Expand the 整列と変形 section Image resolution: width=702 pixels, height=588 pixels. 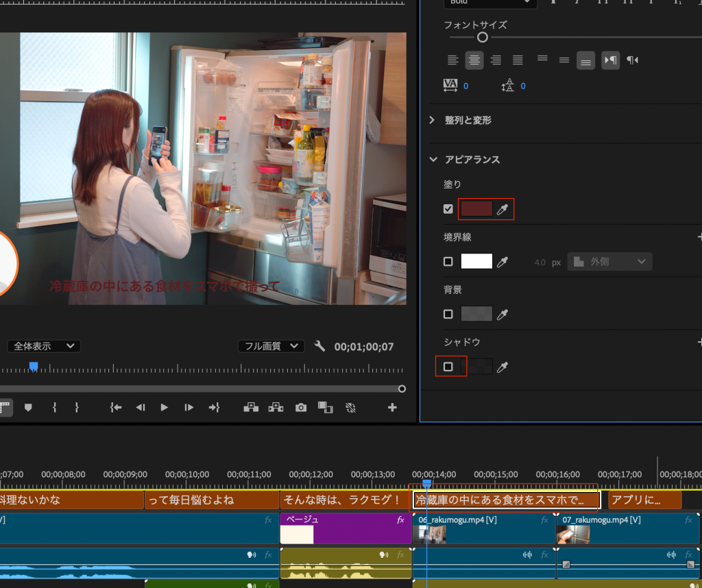pos(433,120)
